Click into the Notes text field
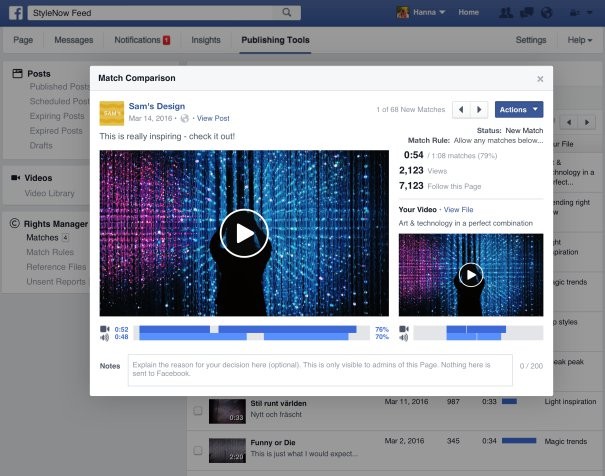 tap(320, 370)
